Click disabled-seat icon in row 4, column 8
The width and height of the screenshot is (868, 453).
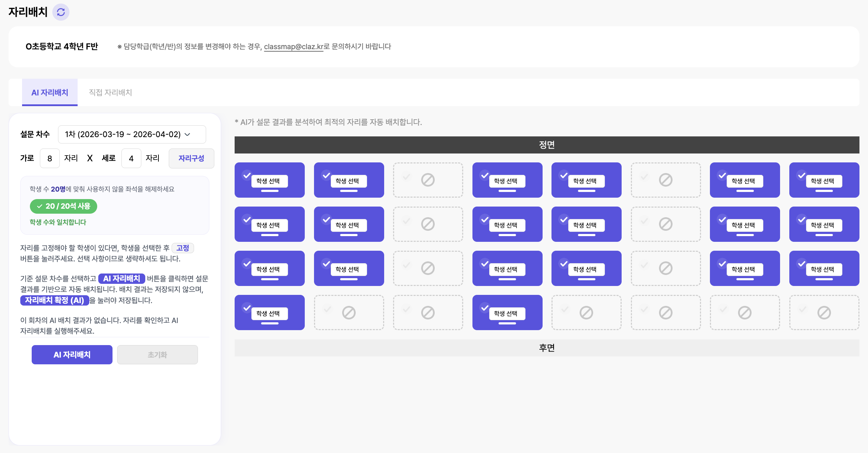824,313
